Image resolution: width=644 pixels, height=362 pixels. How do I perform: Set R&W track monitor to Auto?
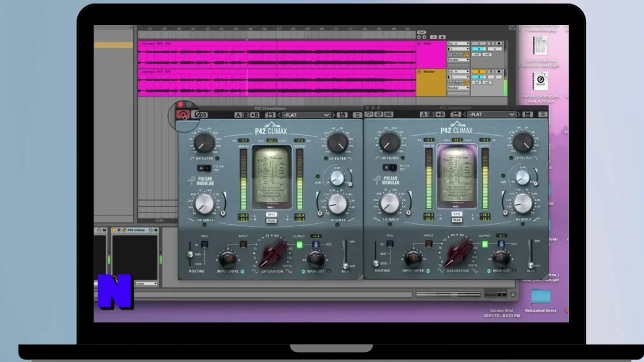(x=458, y=55)
